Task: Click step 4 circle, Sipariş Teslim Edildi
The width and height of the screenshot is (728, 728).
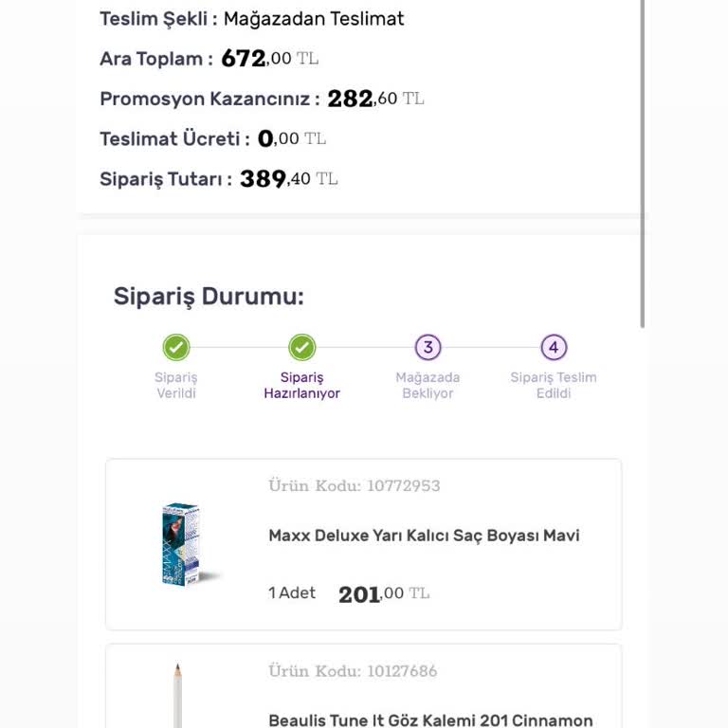Action: (554, 348)
